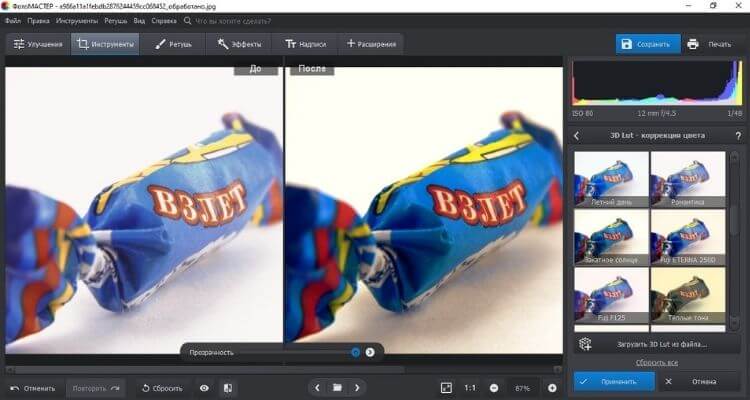The image size is (750, 400).
Task: Open the Инструменты tab
Action: point(105,44)
